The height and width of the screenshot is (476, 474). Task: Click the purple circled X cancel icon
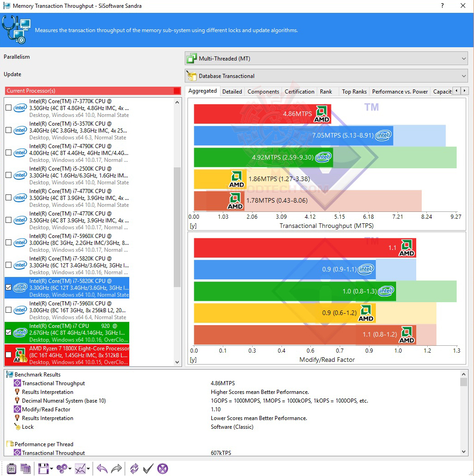(x=163, y=469)
